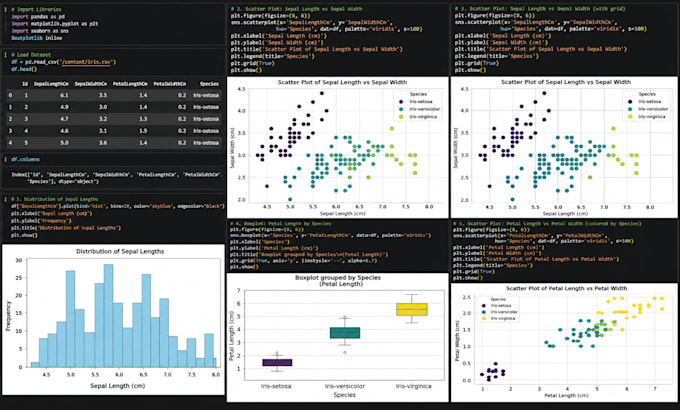Viewport: 680px width, 410px height.
Task: Focus the '# 2. Scatter Plot' code cell
Action: point(337,39)
